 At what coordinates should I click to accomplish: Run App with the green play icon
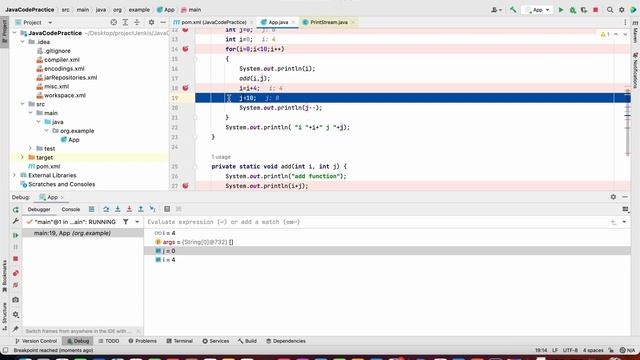pyautogui.click(x=561, y=9)
